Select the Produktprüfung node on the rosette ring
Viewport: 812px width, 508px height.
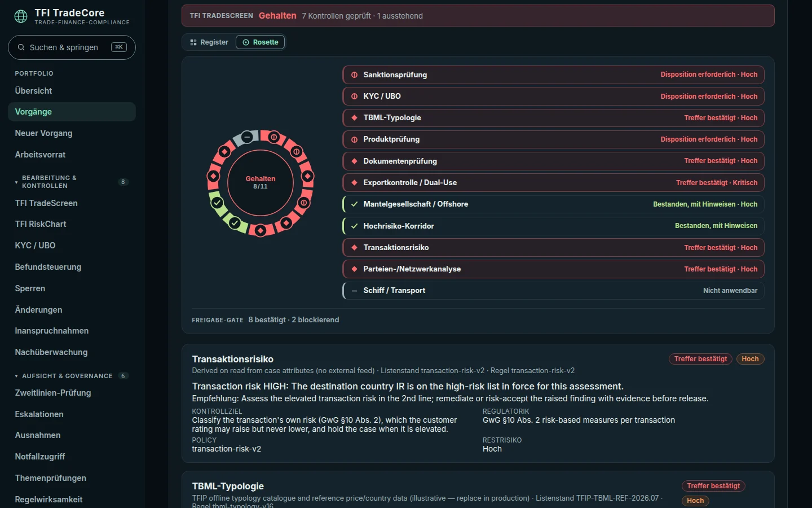304,203
